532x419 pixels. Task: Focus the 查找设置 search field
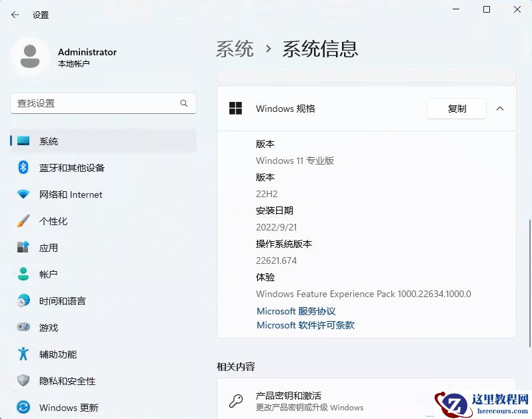pos(103,103)
